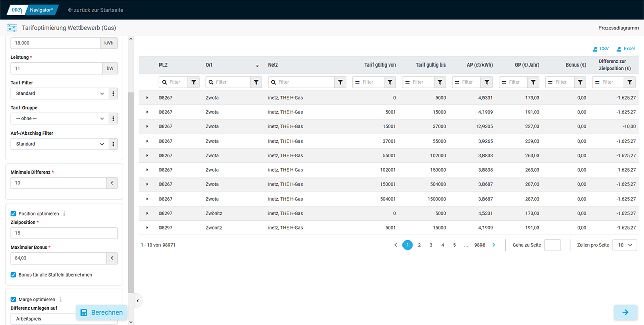Disable the Marge optimieren checkbox
The height and width of the screenshot is (325, 644).
click(x=14, y=299)
